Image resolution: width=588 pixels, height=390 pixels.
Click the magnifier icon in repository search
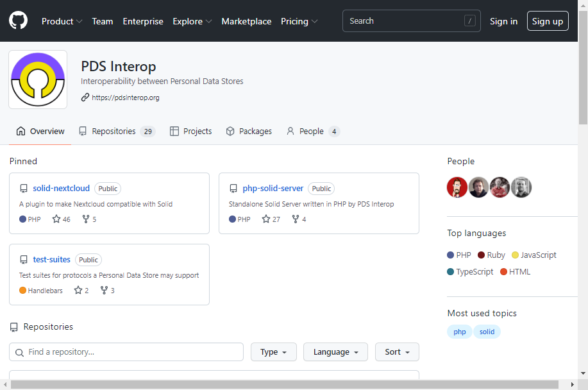19,353
